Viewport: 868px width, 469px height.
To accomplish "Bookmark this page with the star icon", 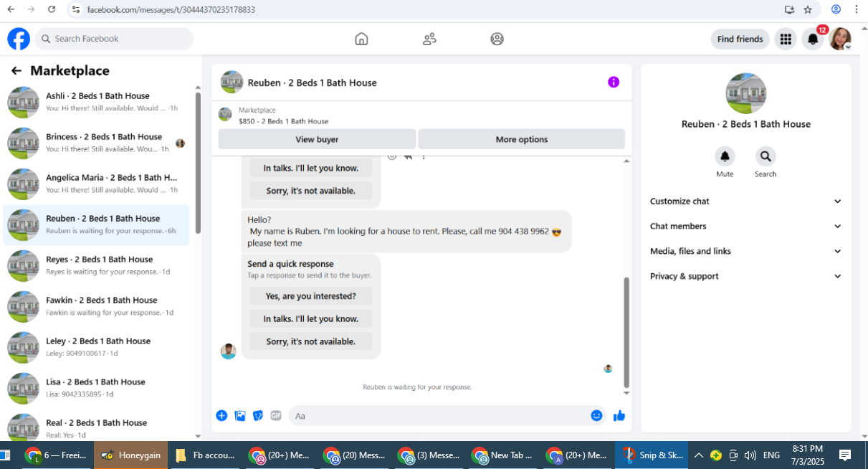I will coord(808,9).
